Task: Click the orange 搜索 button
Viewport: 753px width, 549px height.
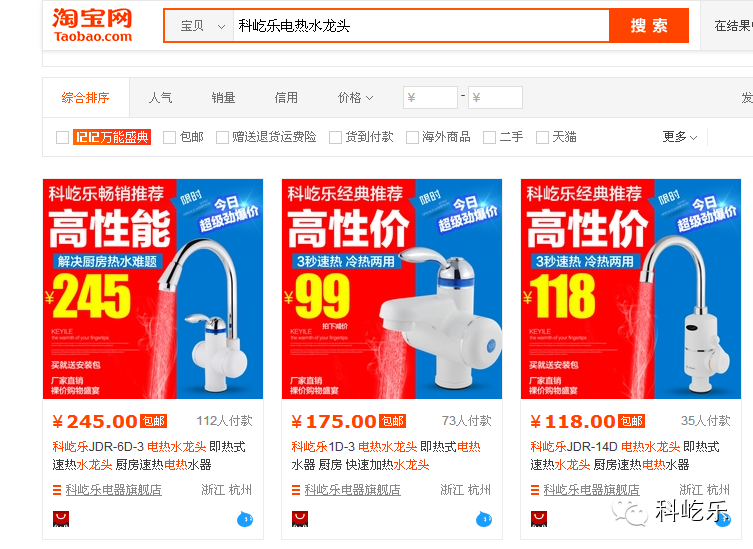Action: (649, 25)
